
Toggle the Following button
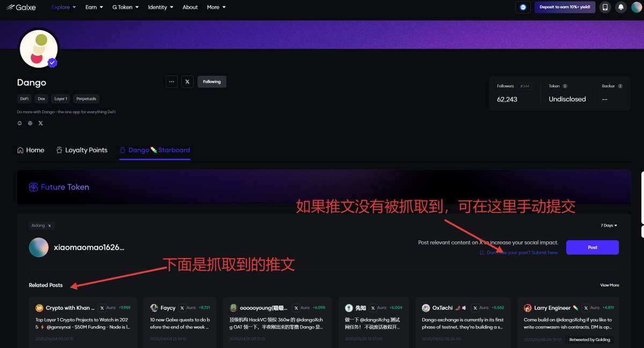click(212, 82)
